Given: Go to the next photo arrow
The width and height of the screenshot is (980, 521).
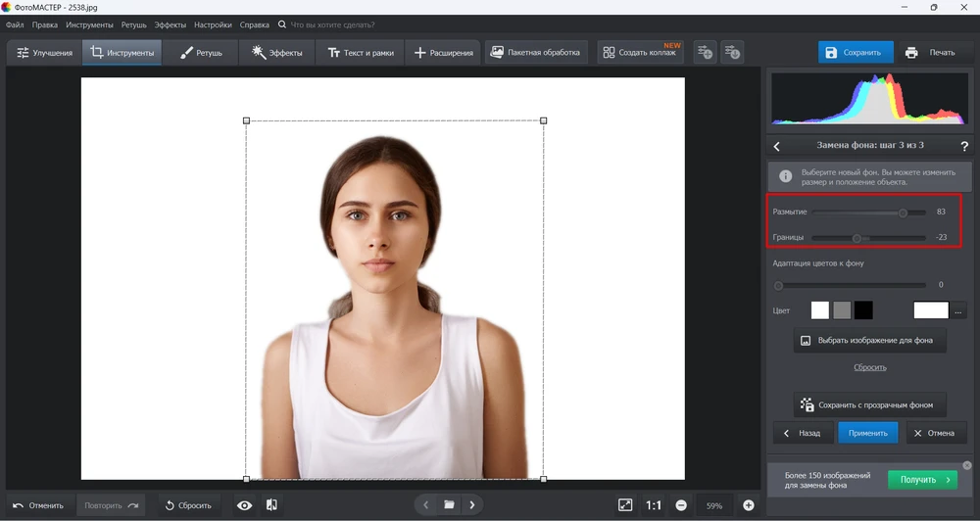Looking at the screenshot, I should (x=472, y=505).
